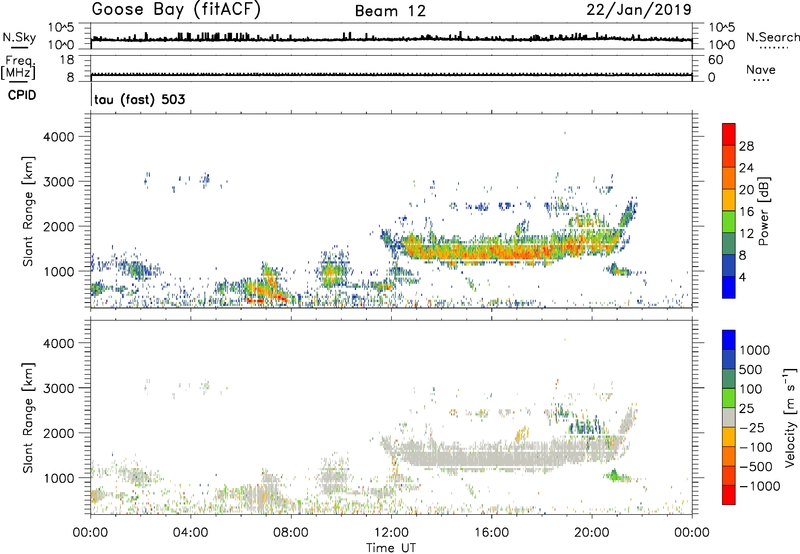800x554 pixels.
Task: Click the '10^5' label left of the noise strip
Action: (x=61, y=28)
